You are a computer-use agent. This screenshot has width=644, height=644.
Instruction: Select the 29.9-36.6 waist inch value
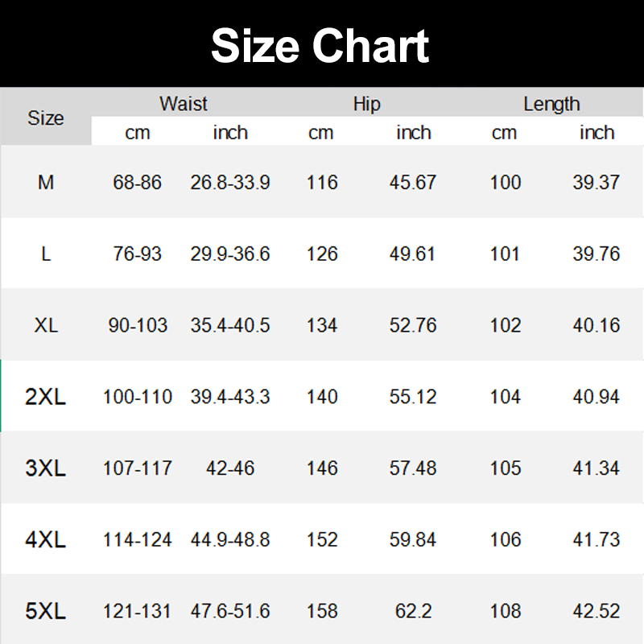[x=230, y=254]
